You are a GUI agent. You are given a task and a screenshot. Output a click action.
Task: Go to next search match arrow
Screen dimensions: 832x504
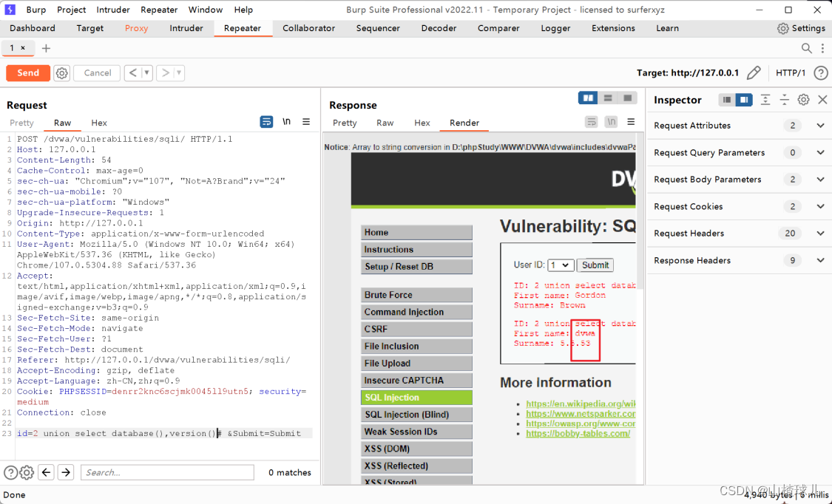pos(66,472)
